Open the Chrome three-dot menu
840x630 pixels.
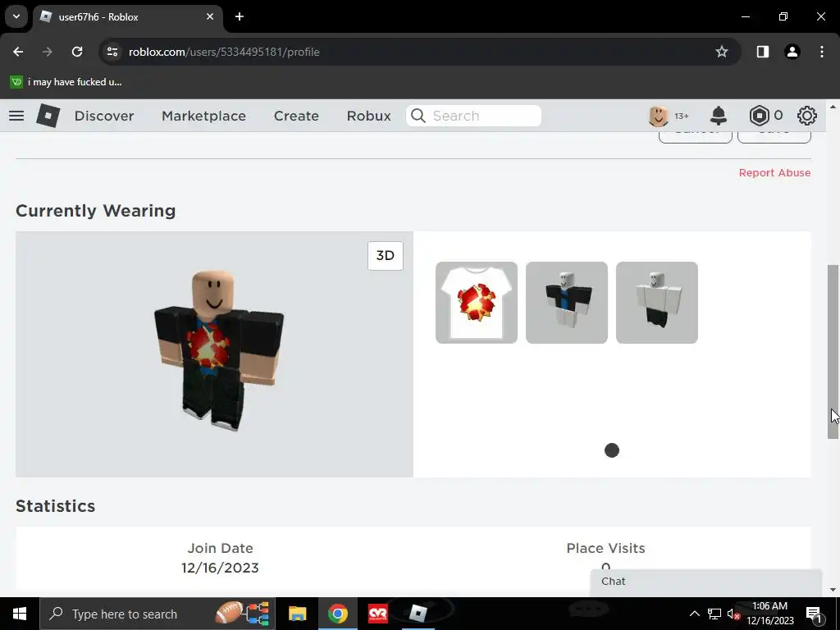pos(822,52)
